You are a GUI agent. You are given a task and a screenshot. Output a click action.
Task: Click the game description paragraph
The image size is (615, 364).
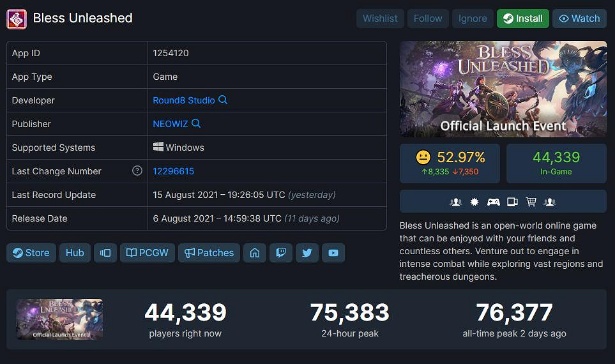(x=501, y=251)
